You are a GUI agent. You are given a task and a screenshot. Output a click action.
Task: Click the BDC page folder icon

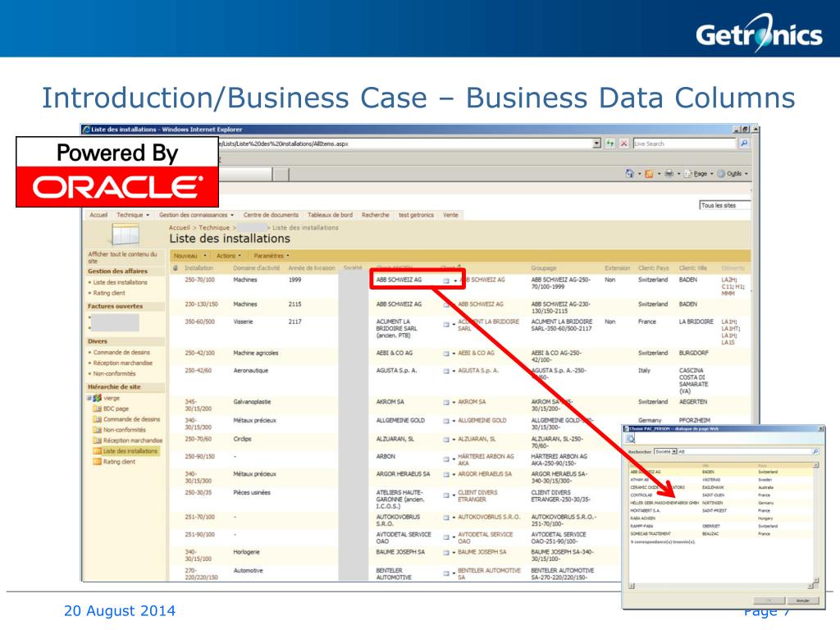tap(97, 409)
